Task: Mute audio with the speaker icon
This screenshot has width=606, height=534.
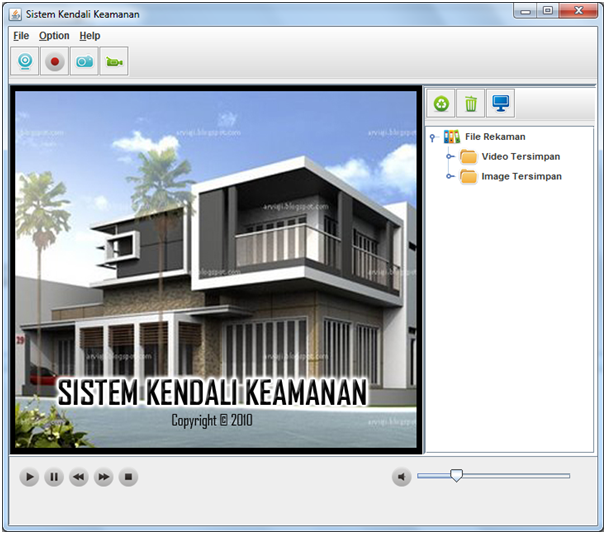Action: (x=401, y=478)
